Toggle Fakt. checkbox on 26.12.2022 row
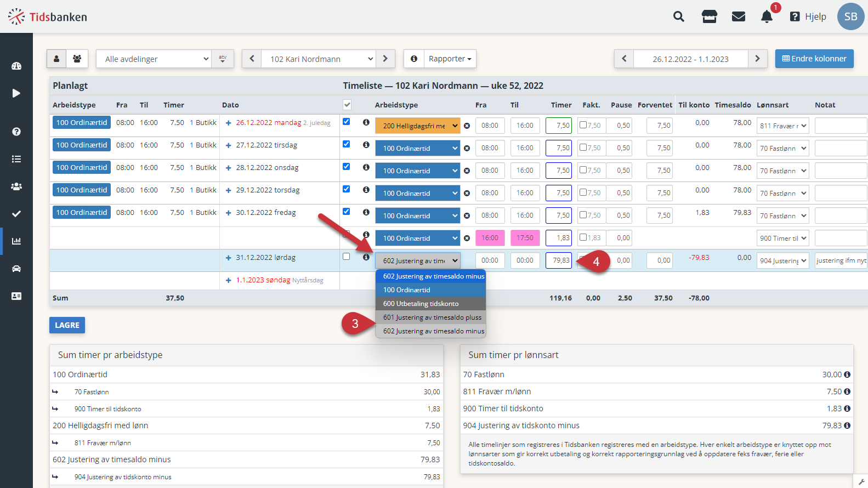 [583, 125]
